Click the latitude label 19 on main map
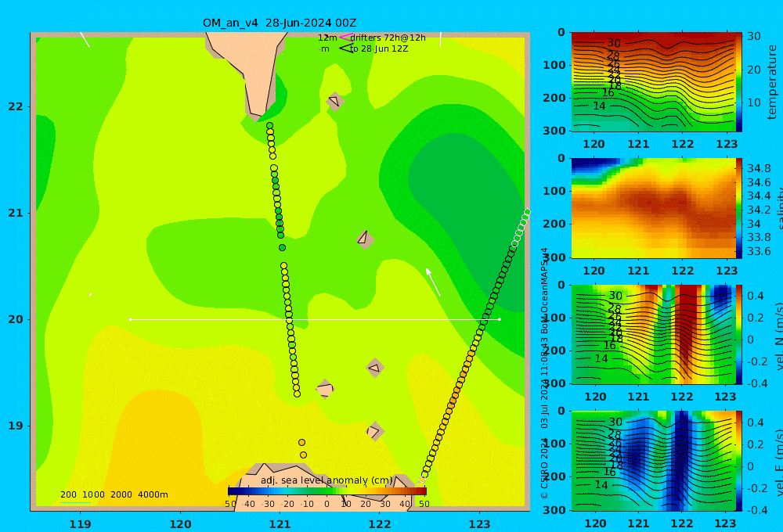 pos(16,426)
